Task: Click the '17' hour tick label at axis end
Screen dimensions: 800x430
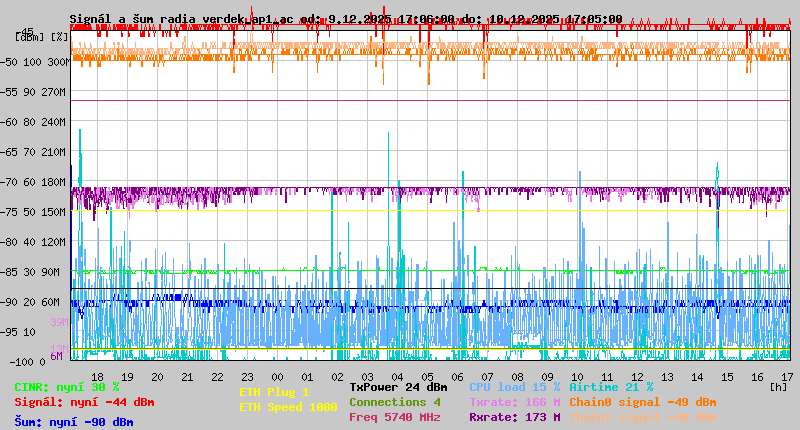Action: coord(787,377)
